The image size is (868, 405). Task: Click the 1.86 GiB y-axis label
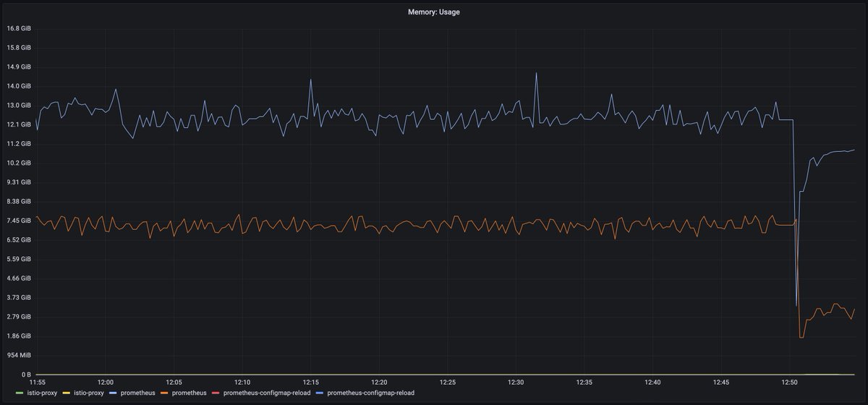18,336
